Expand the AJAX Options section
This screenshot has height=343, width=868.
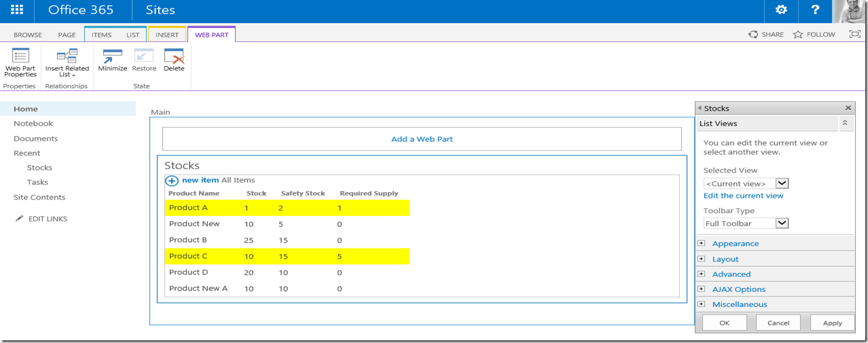point(702,289)
